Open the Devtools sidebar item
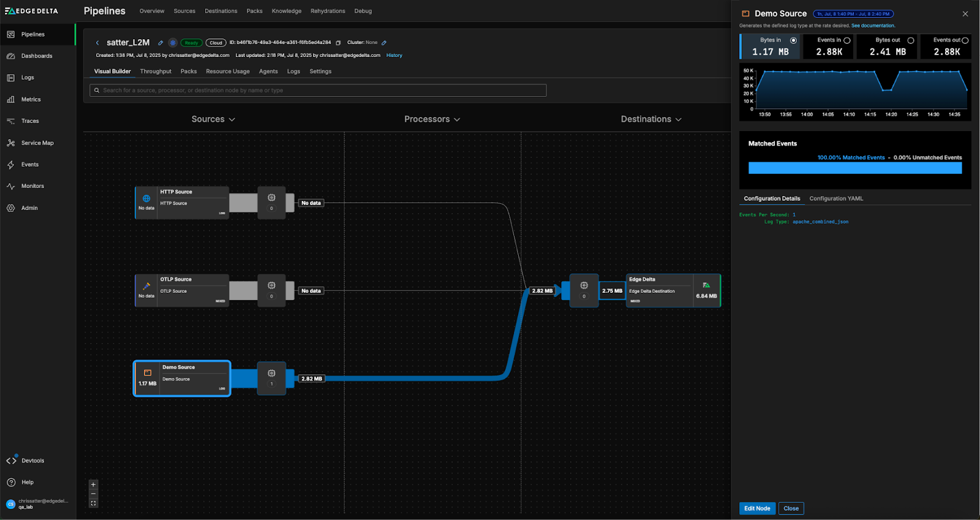 32,461
